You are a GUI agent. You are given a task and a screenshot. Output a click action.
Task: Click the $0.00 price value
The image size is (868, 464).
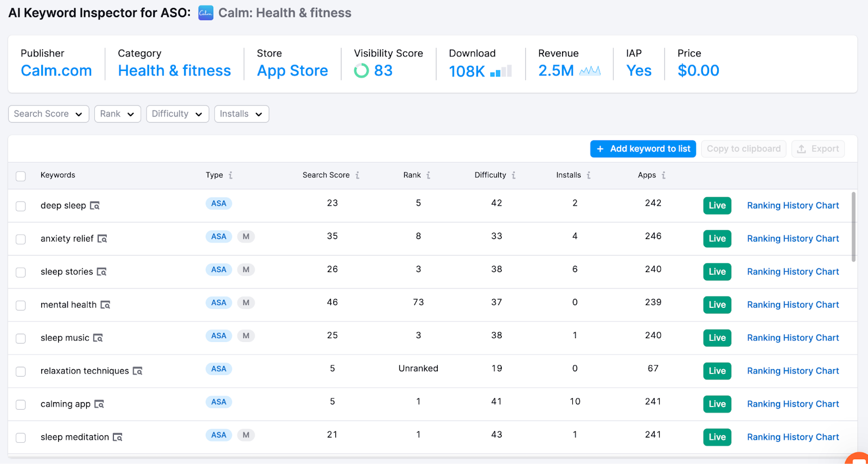click(698, 70)
